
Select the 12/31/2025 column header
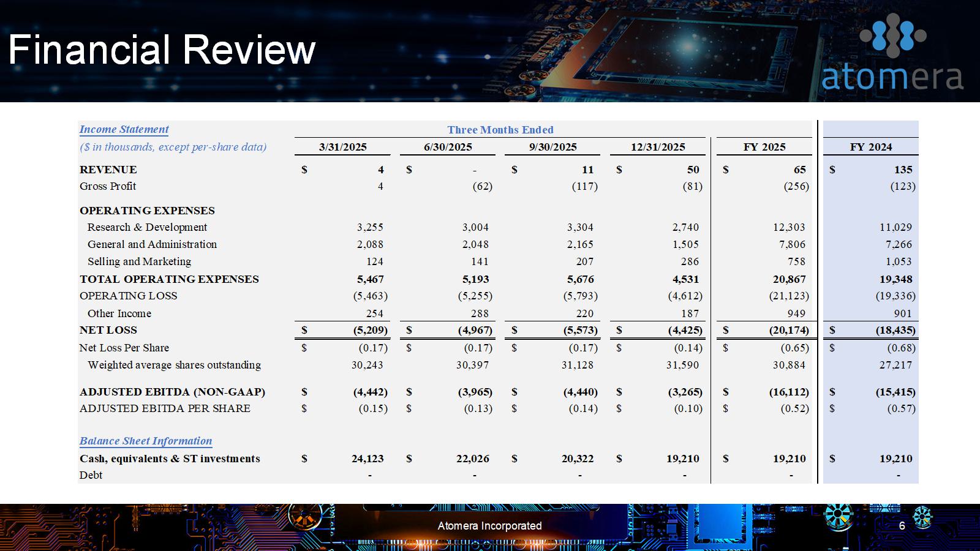[658, 147]
